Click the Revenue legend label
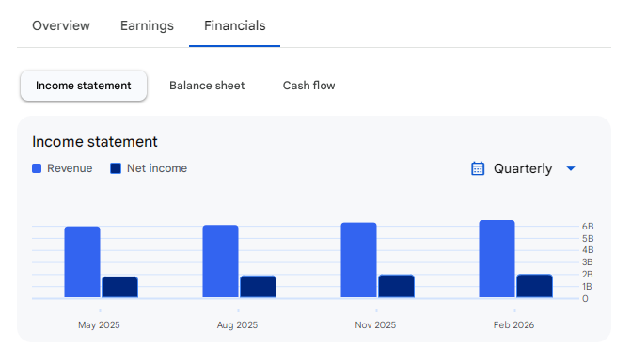Image resolution: width=631 pixels, height=364 pixels. tap(70, 168)
